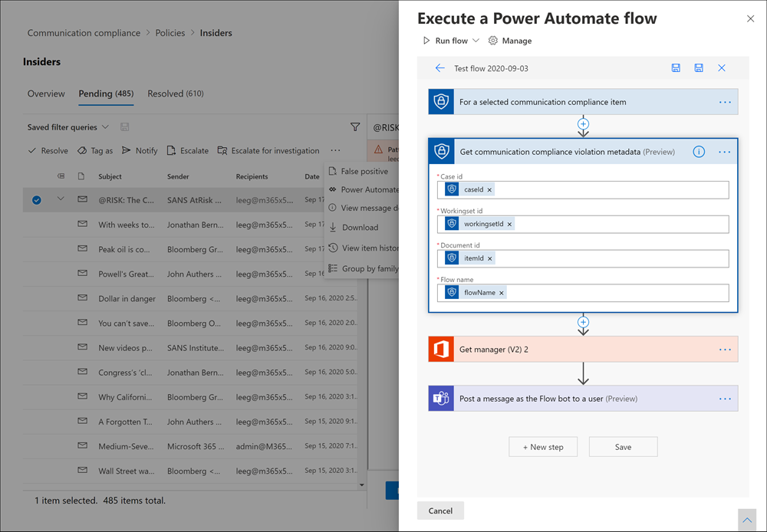Choose False positive from the context menu
Image resolution: width=767 pixels, height=532 pixels.
pyautogui.click(x=364, y=171)
